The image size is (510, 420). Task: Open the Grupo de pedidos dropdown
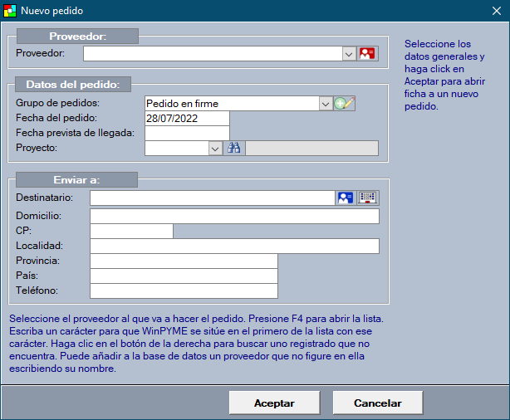click(326, 104)
